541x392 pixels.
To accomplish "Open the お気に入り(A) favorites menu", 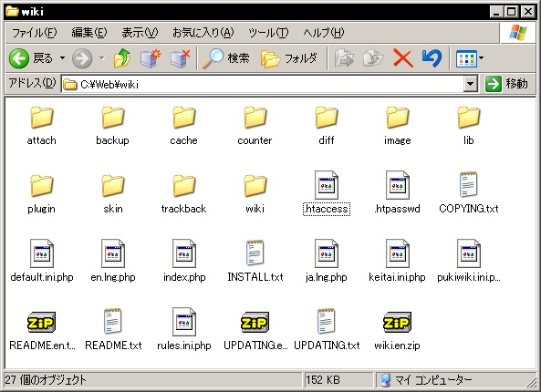I will 203,33.
